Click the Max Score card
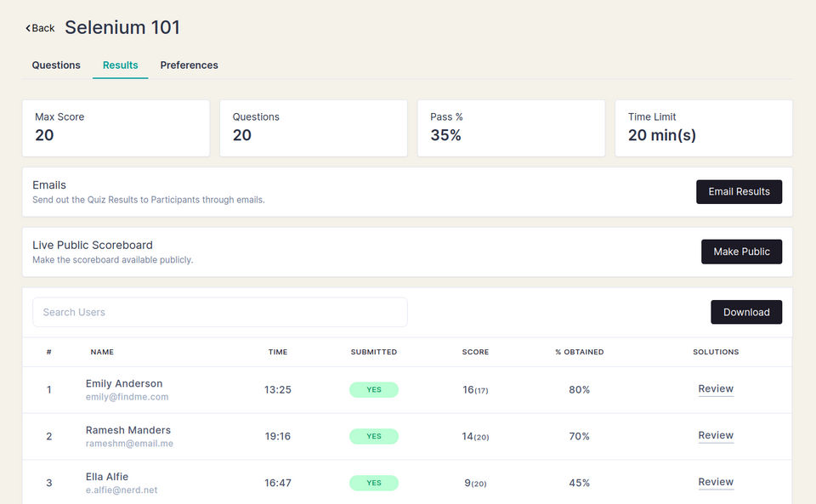Viewport: 816px width, 504px height. 116,128
